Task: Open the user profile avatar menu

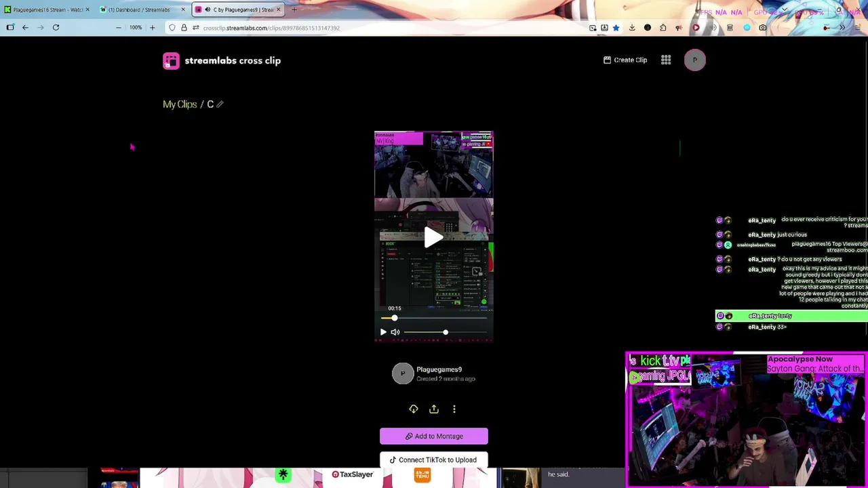Action: pos(694,60)
